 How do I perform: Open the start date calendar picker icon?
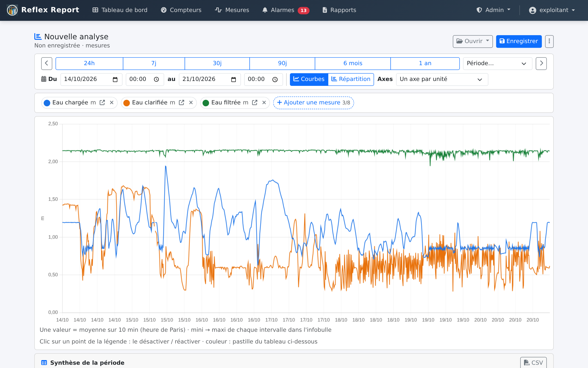pyautogui.click(x=115, y=80)
